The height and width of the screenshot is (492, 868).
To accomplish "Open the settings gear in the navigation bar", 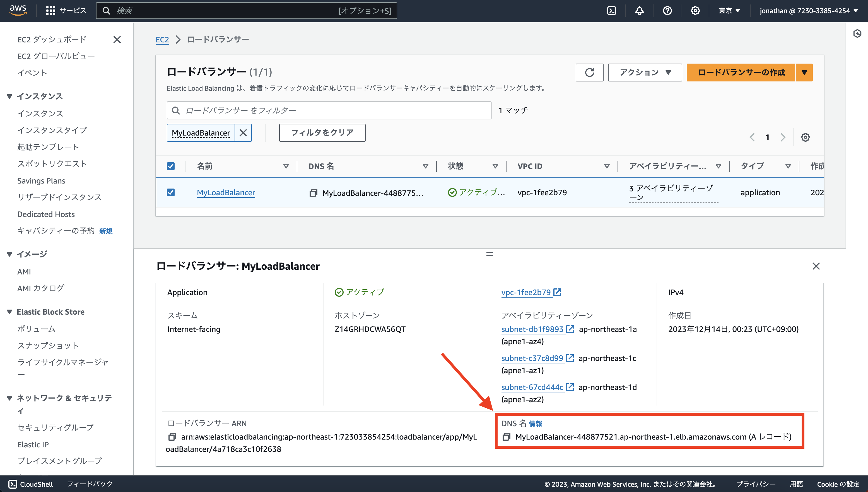I will (695, 11).
